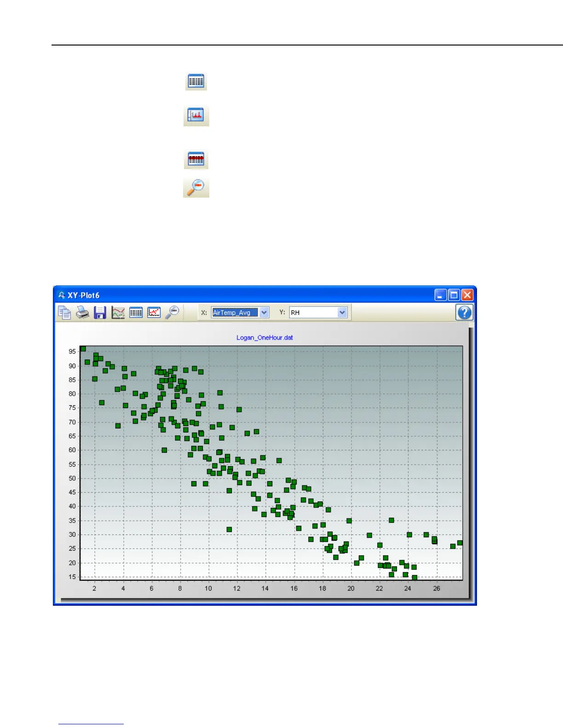The width and height of the screenshot is (563, 728).
Task: Click the Logan_OneHour.dat plot title
Action: 264,337
